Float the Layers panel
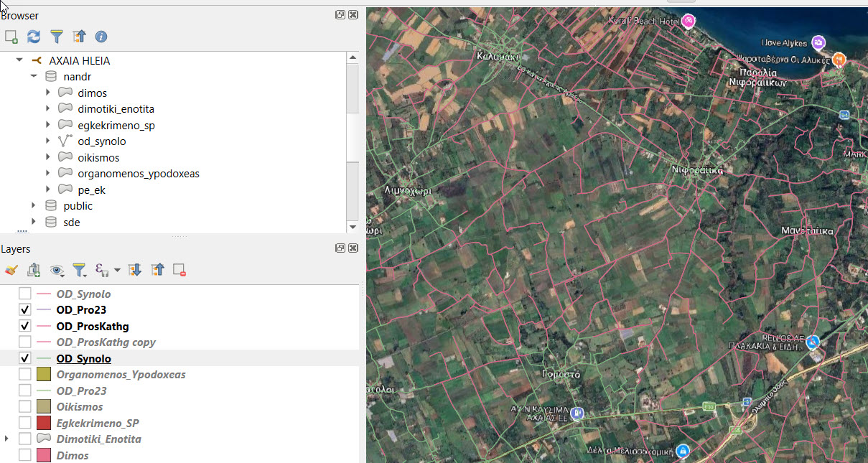This screenshot has height=463, width=868. click(x=340, y=248)
